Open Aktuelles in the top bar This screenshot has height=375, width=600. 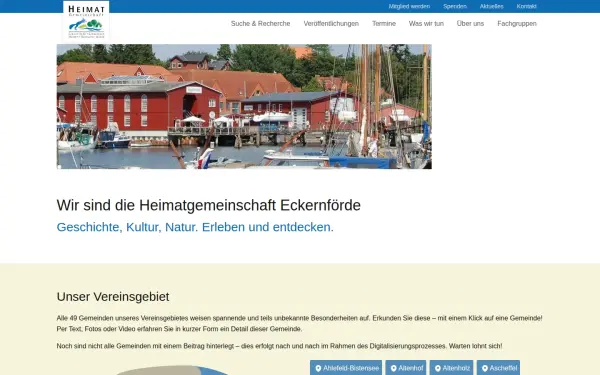coord(492,7)
